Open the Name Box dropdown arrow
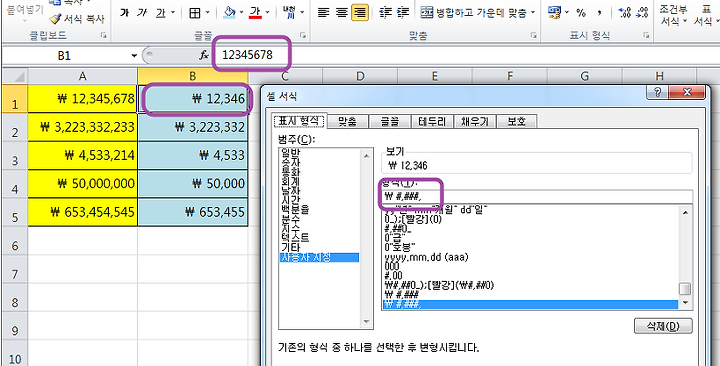 click(134, 56)
